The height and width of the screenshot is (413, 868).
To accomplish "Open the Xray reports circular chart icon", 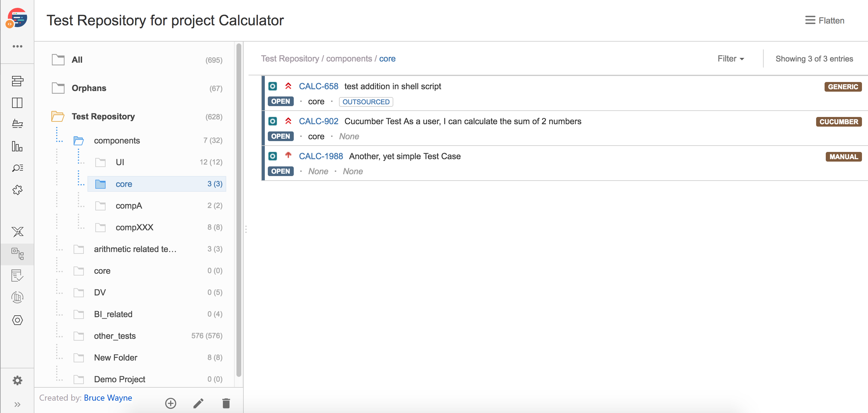I will (17, 298).
